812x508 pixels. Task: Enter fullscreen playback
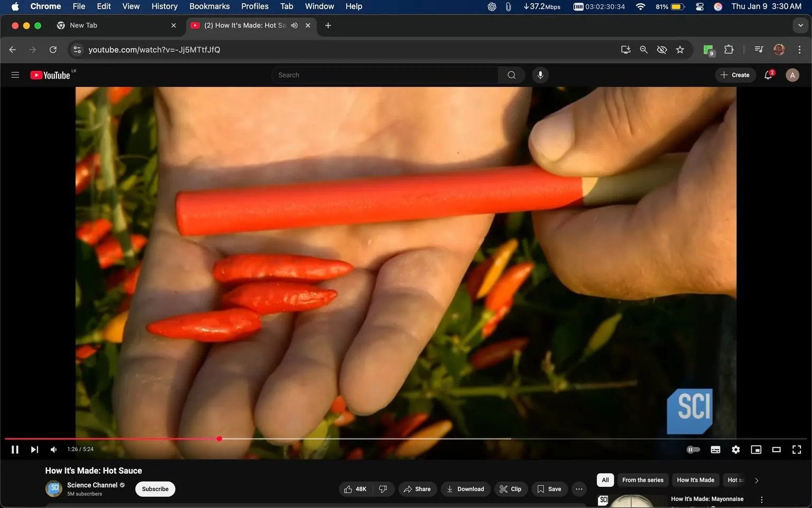pyautogui.click(x=796, y=449)
